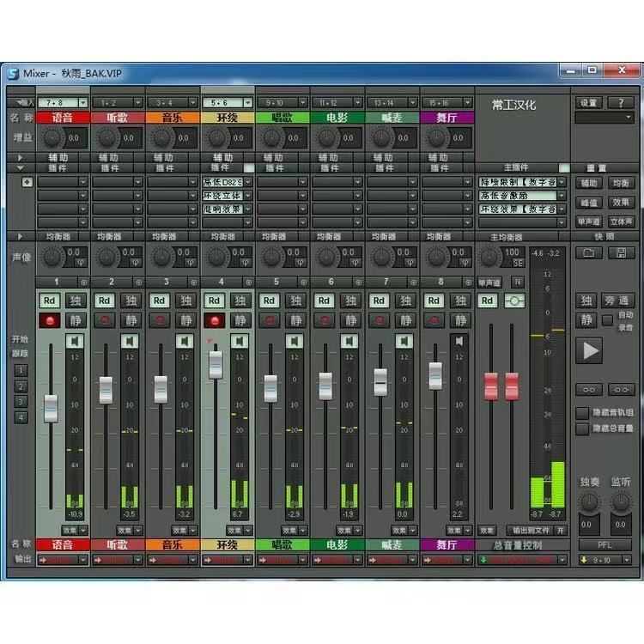Click channel 1 语音 volume fader handle
The height and width of the screenshot is (644, 644).
(x=51, y=409)
